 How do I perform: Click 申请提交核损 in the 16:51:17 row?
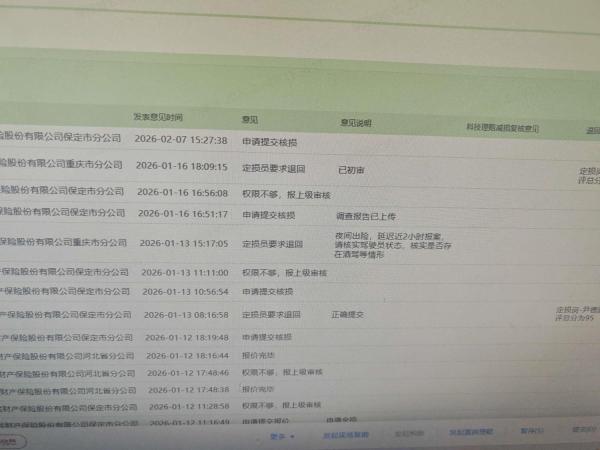(269, 215)
